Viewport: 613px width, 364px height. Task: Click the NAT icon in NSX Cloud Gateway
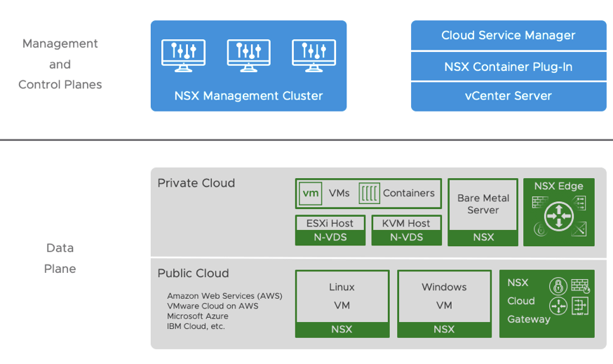click(579, 306)
